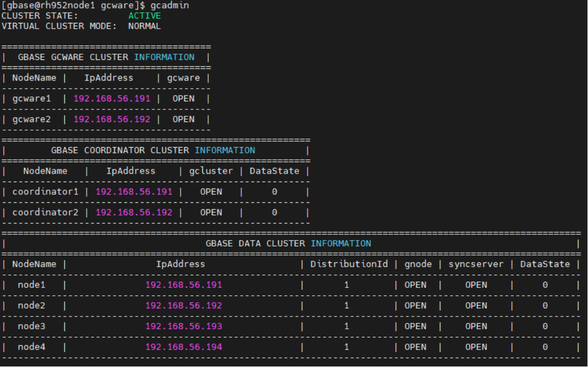Click DataState 0 for coordinator1
The height and width of the screenshot is (367, 588).
tap(275, 192)
